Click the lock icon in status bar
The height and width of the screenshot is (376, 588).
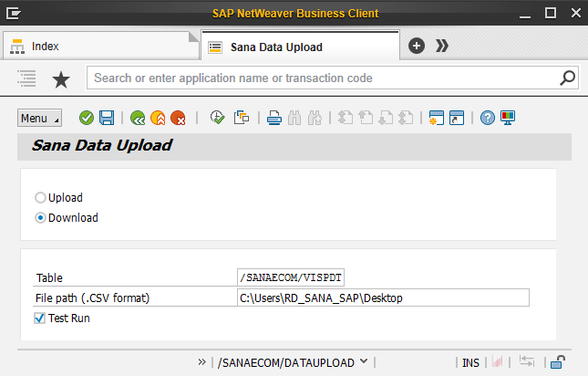(558, 362)
